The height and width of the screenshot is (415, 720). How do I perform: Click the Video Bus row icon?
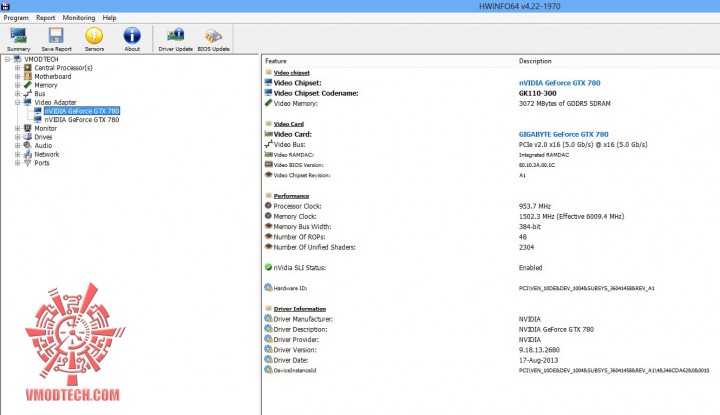269,144
